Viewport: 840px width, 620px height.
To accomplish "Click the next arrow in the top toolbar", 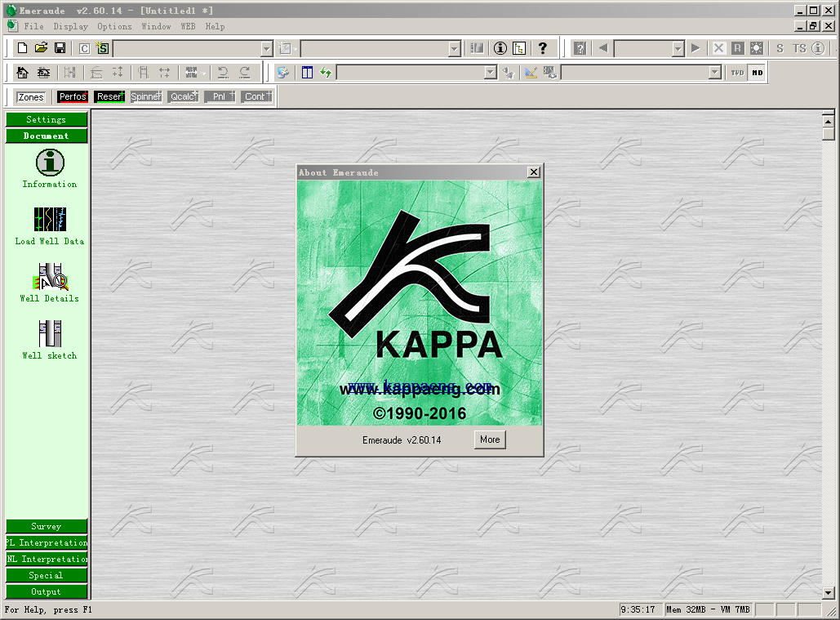I will pyautogui.click(x=696, y=48).
